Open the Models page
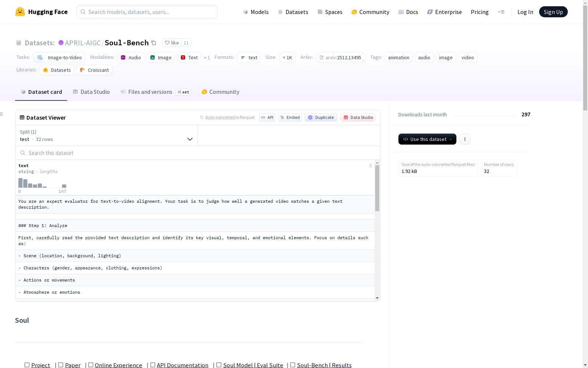The height and width of the screenshot is (368, 588). click(256, 12)
